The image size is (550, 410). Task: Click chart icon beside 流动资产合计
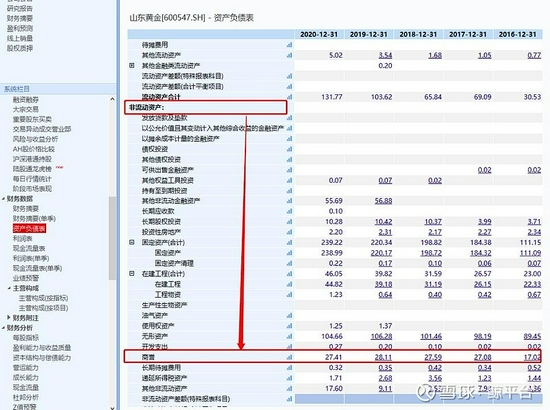coord(289,97)
